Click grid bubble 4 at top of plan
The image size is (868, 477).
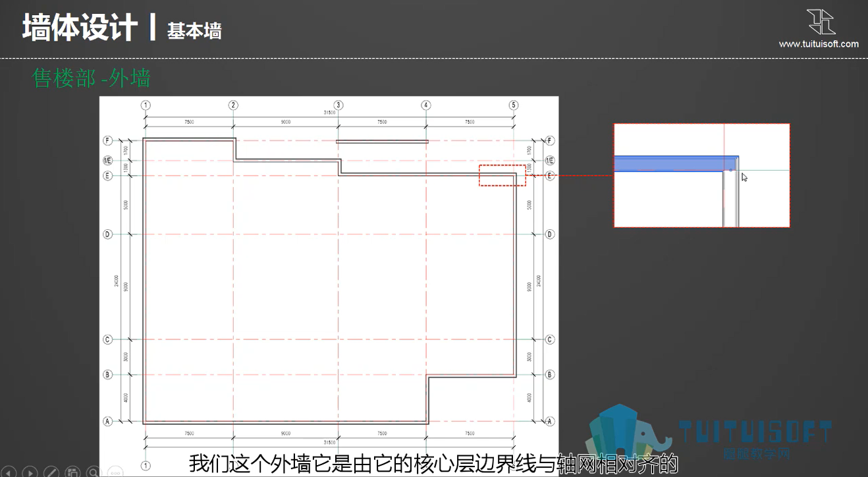[426, 105]
